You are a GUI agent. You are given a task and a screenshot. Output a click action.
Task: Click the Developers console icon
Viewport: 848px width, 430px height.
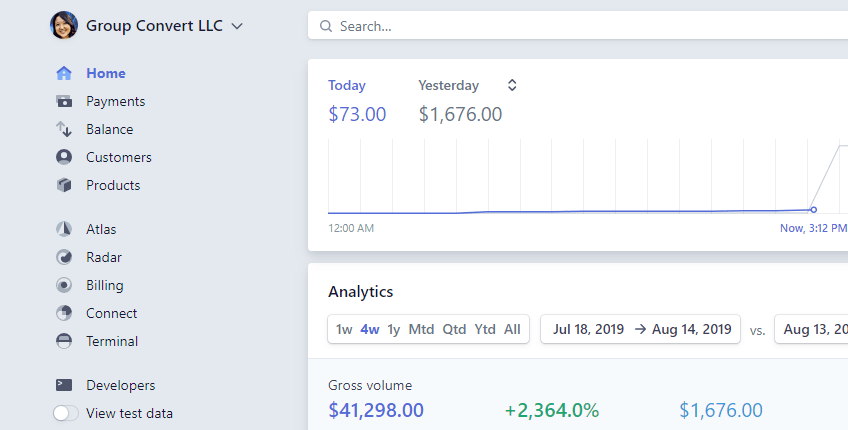point(64,385)
